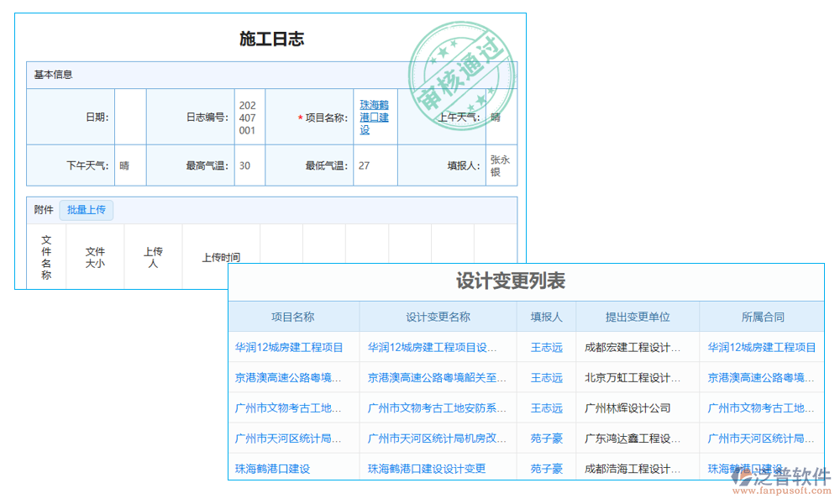Screen dimensions: 840x504
Task: Click 王志远 in the 填报人 column
Action: coord(547,347)
